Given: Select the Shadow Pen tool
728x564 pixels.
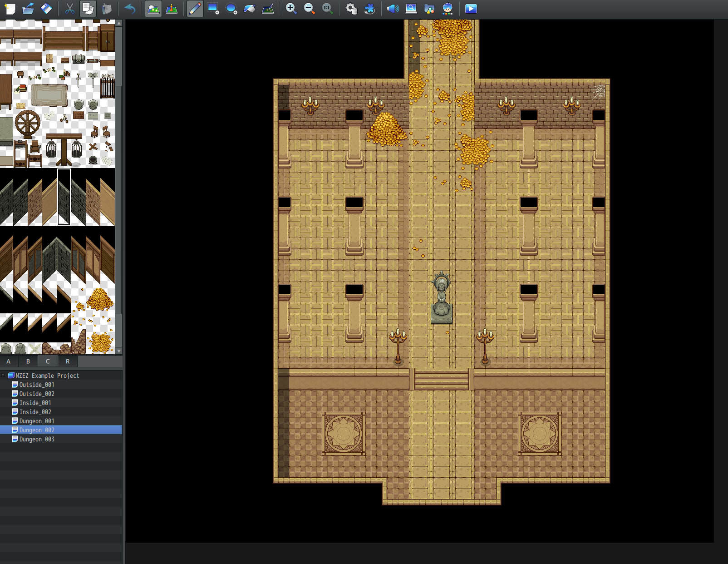Looking at the screenshot, I should (268, 9).
